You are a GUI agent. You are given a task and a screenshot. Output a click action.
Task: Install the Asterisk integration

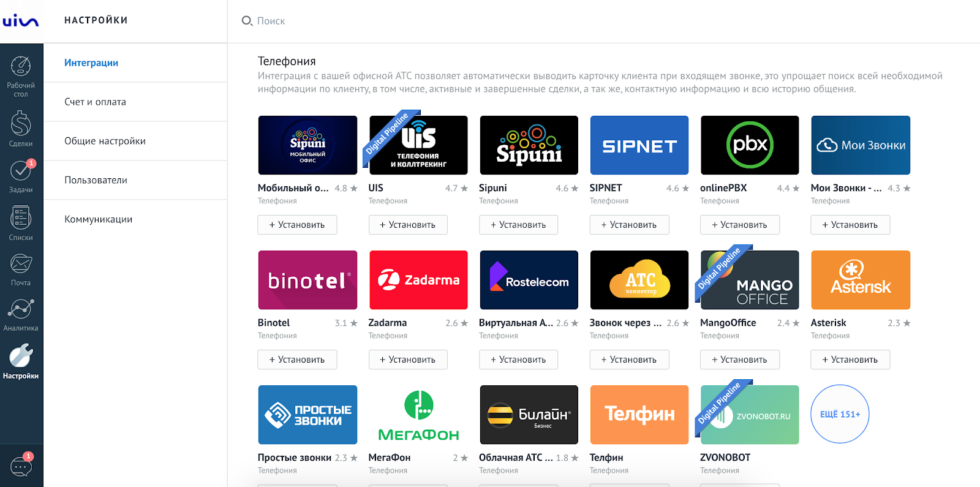pyautogui.click(x=850, y=360)
